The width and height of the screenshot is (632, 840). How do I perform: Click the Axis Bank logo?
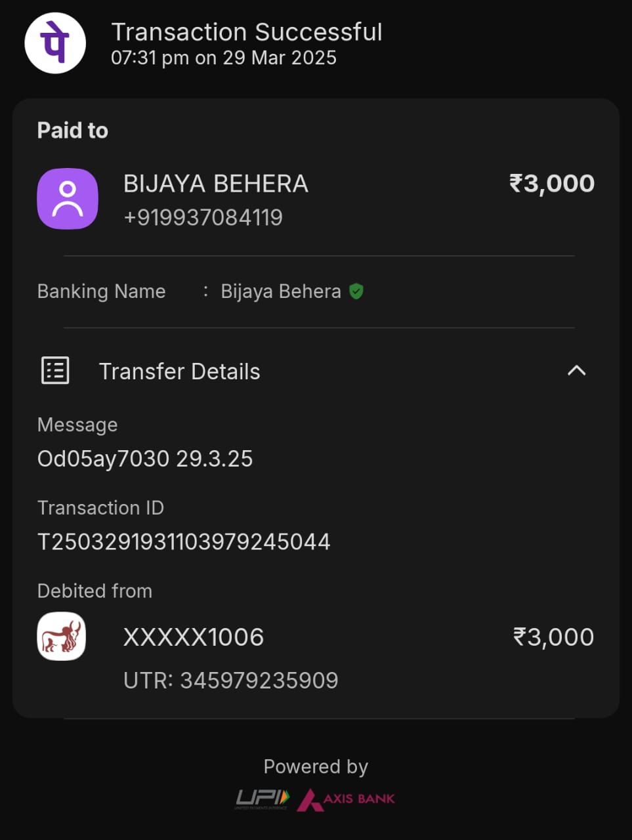tap(347, 799)
